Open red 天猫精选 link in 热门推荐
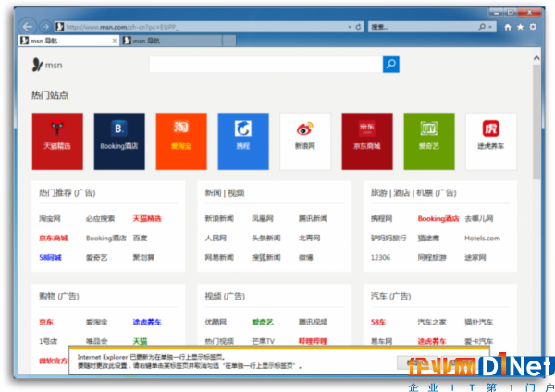Screen dimensions: 555x392 [147, 218]
